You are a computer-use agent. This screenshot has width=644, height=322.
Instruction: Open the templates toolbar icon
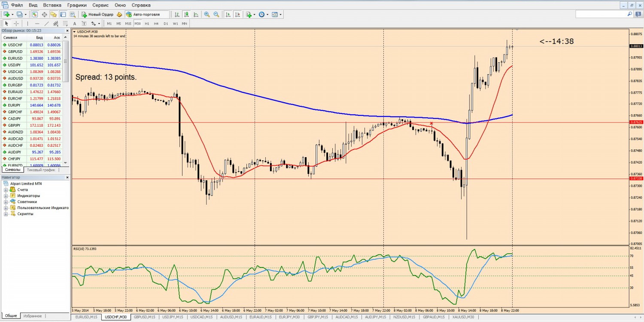click(275, 14)
